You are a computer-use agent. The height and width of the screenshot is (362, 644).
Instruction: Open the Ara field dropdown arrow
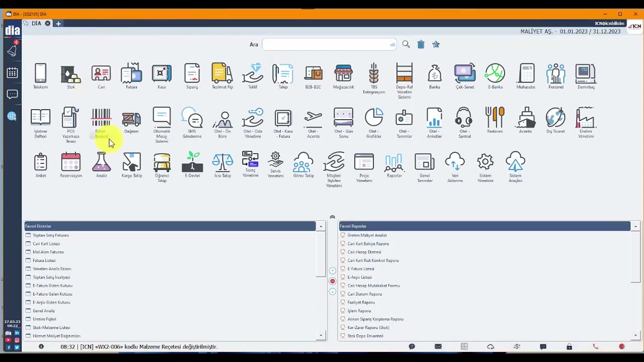click(392, 45)
